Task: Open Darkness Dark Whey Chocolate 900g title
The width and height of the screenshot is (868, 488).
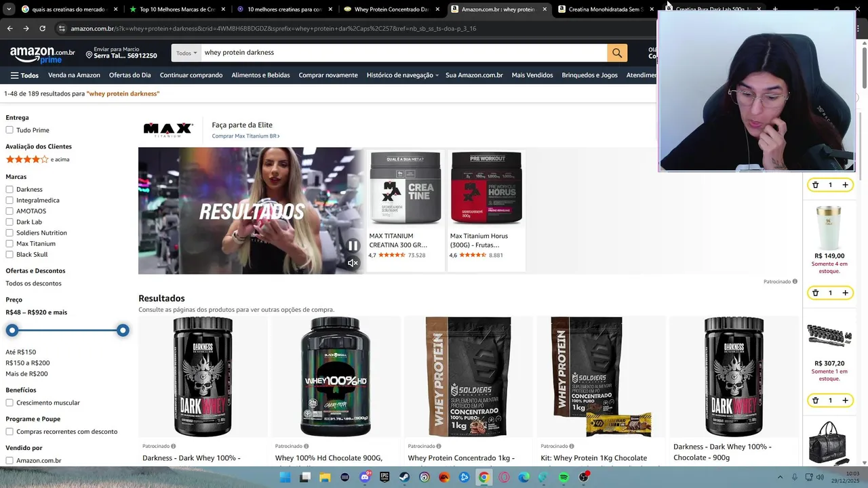Action: pos(722,452)
